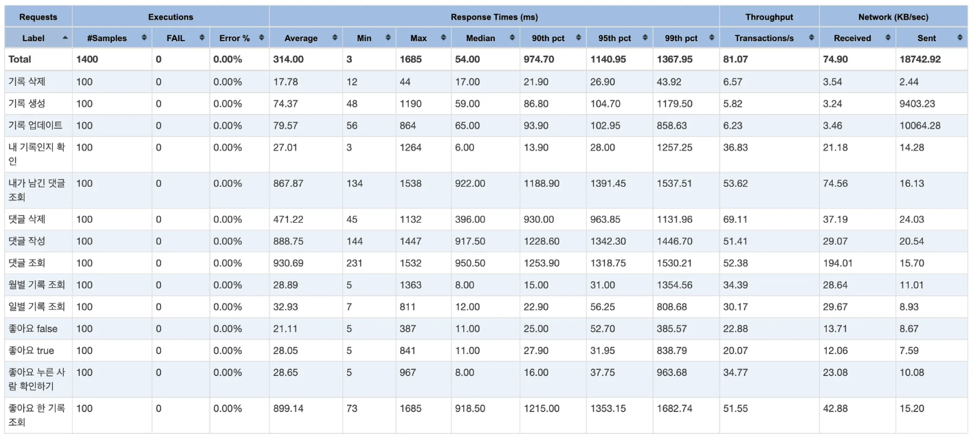The height and width of the screenshot is (444, 980).
Task: Select sent value 9403.23 in 기록 생성
Action: [x=917, y=104]
